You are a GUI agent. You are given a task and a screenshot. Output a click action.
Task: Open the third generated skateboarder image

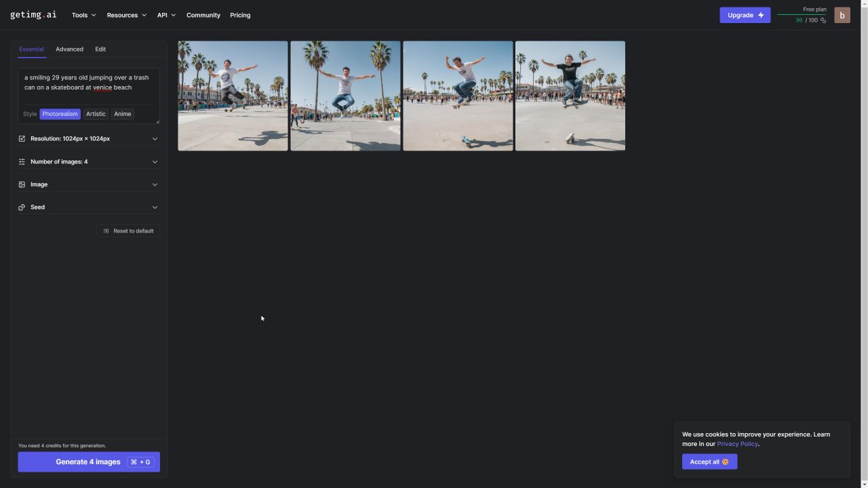pos(458,96)
